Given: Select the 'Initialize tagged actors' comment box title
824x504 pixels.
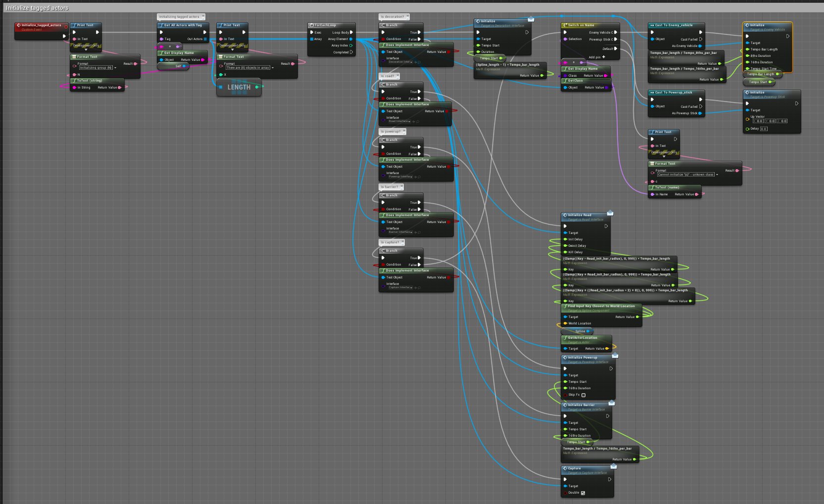Looking at the screenshot, I should [37, 8].
